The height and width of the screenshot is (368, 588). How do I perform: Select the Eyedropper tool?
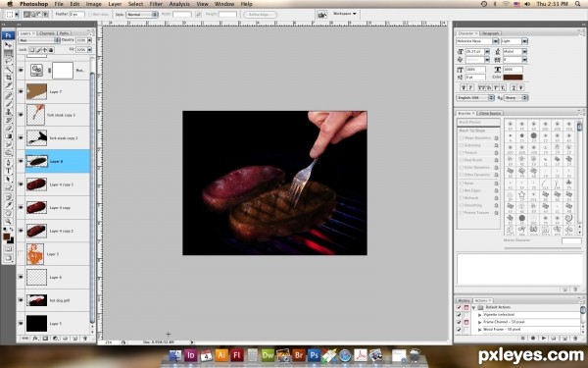coord(8,205)
